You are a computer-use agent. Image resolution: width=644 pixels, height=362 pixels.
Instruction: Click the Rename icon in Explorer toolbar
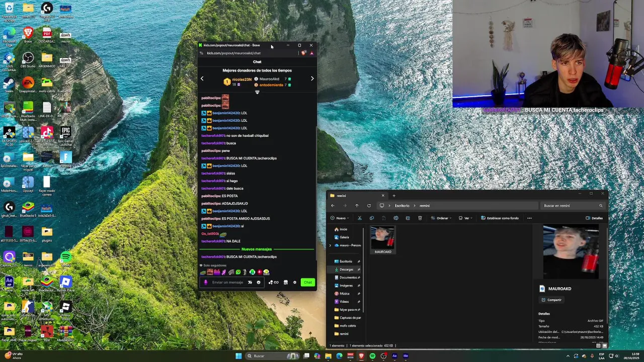pos(396,218)
